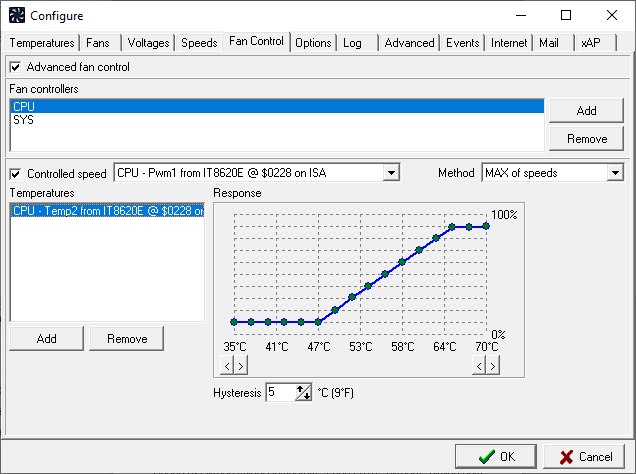This screenshot has width=636, height=474.
Task: Open the Method MAX of speeds dropdown
Action: point(615,173)
